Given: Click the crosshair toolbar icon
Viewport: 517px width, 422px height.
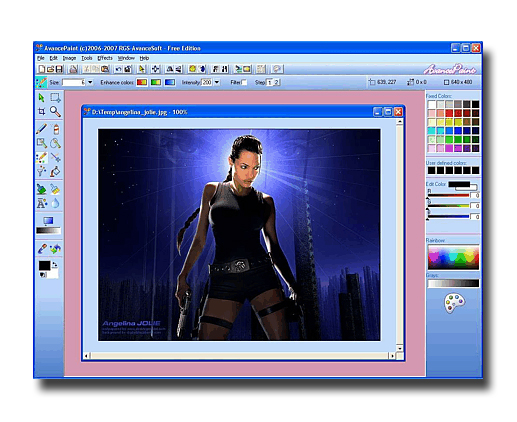Looking at the screenshot, I should point(155,69).
